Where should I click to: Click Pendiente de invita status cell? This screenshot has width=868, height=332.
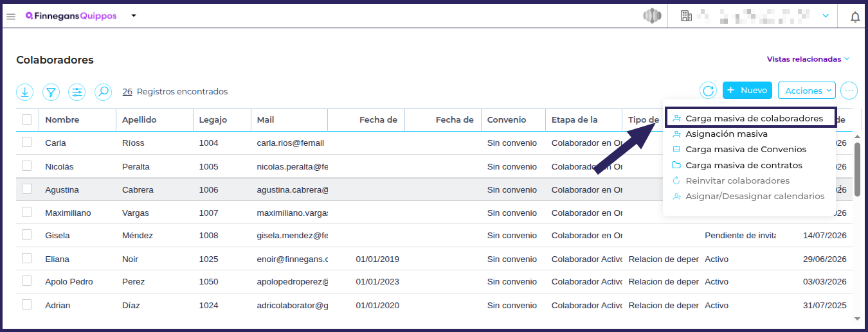[740, 236]
